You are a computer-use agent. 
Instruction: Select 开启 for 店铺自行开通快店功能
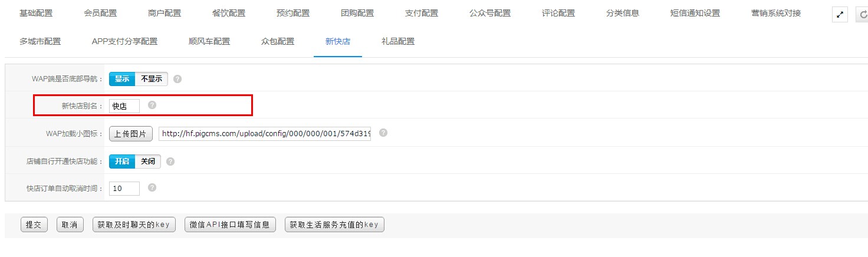coord(122,161)
